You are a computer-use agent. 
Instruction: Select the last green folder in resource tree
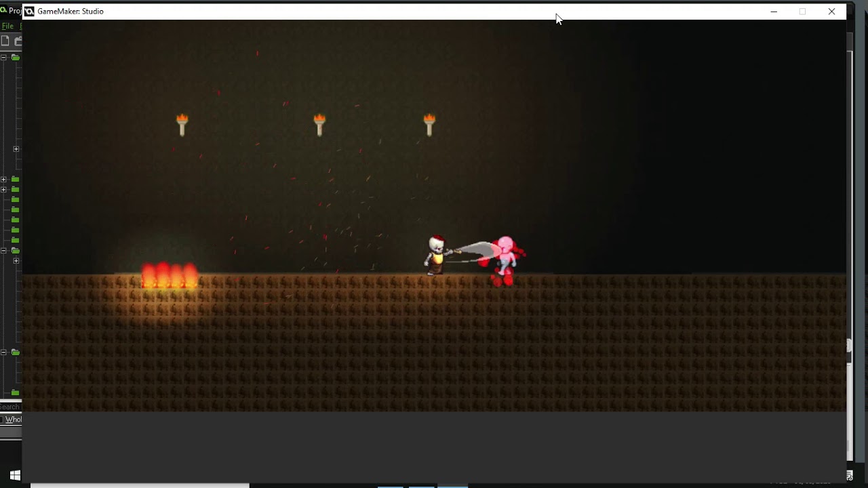(15, 393)
